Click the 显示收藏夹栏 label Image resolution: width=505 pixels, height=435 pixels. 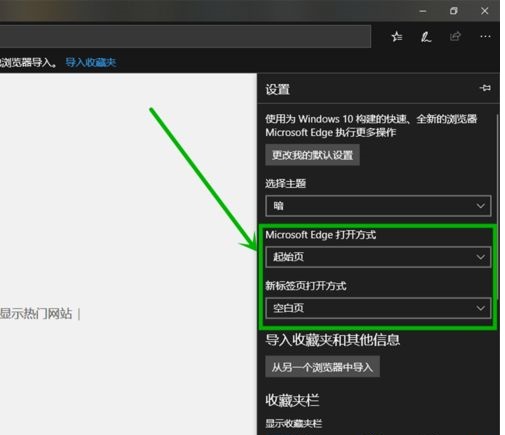pos(294,423)
